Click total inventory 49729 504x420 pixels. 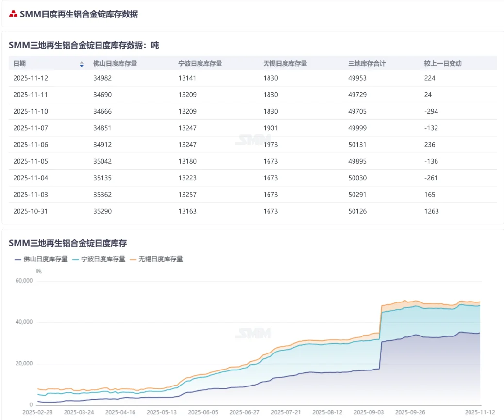357,95
